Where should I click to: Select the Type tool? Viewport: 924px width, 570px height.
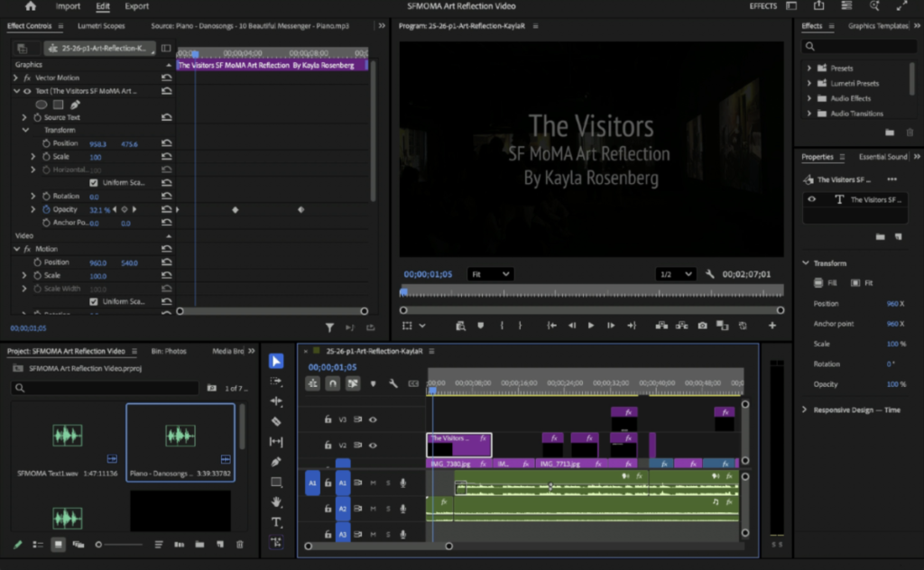(276, 522)
